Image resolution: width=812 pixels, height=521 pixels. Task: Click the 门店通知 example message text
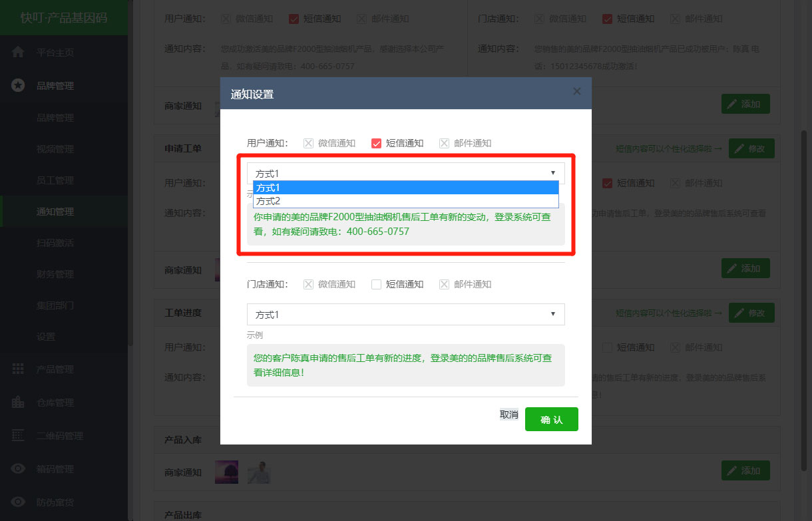coord(403,365)
